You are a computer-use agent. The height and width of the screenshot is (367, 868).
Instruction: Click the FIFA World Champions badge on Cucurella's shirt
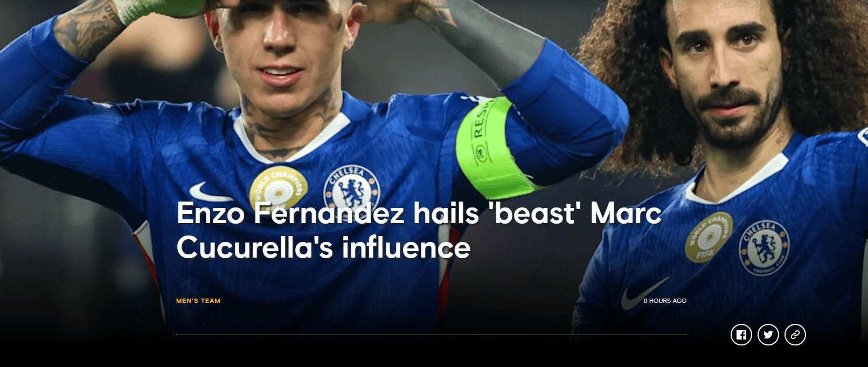709,237
